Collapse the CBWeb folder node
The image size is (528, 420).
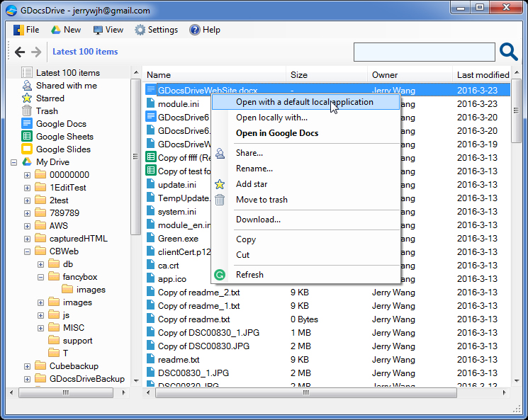click(x=27, y=251)
